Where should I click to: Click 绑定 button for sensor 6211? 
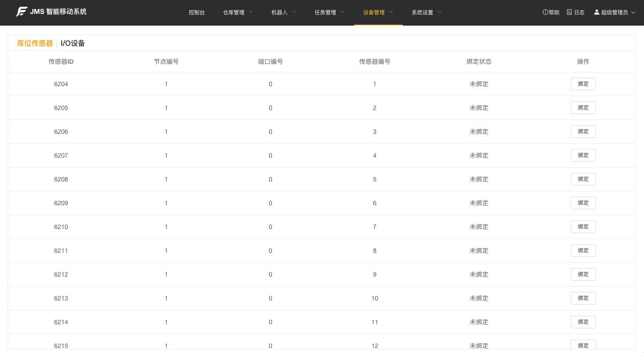pyautogui.click(x=583, y=251)
